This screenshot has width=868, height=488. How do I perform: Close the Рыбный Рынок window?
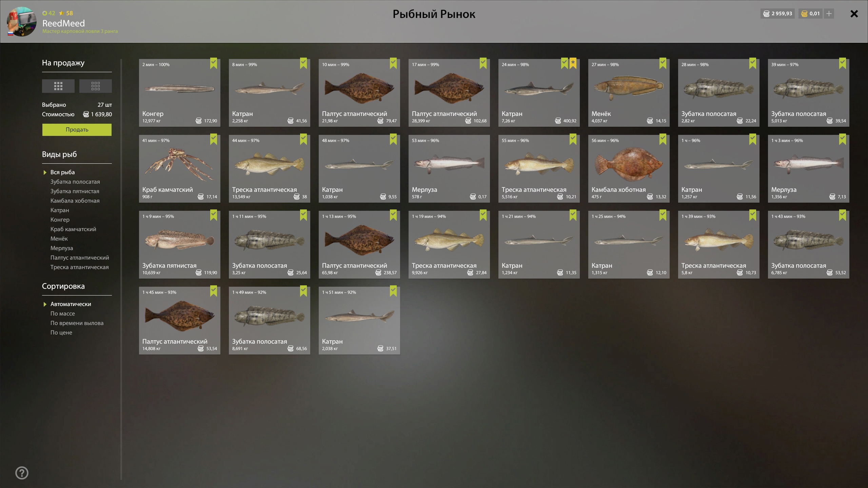854,14
